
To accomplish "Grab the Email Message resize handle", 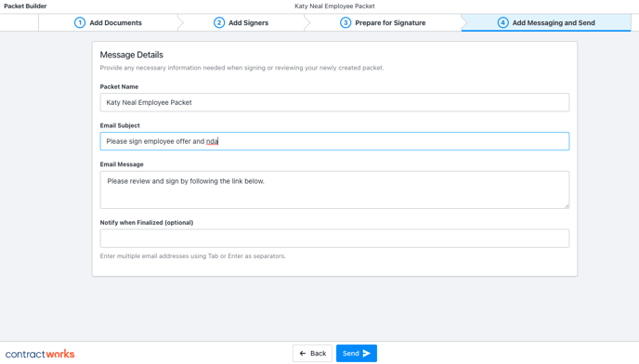I will pyautogui.click(x=567, y=206).
